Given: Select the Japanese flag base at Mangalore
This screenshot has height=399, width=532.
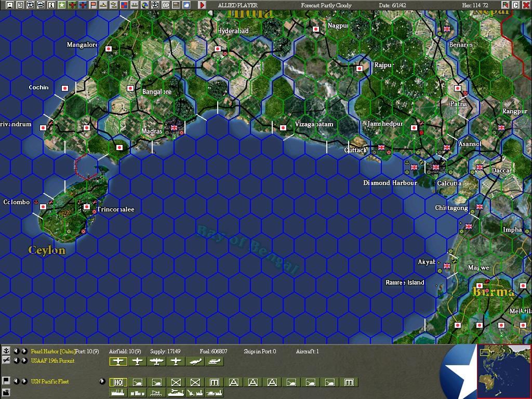Looking at the screenshot, I should (109, 49).
